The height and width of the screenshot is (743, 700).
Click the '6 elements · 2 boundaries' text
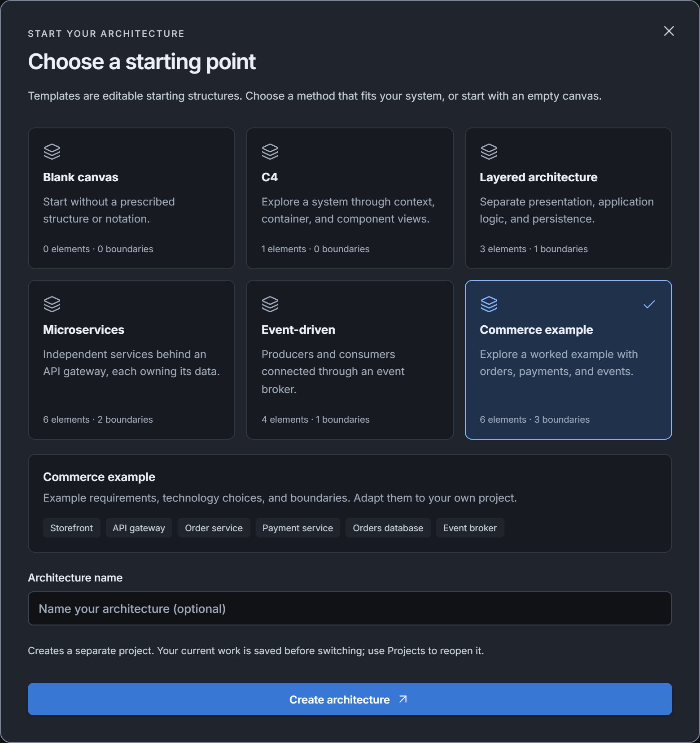click(98, 420)
